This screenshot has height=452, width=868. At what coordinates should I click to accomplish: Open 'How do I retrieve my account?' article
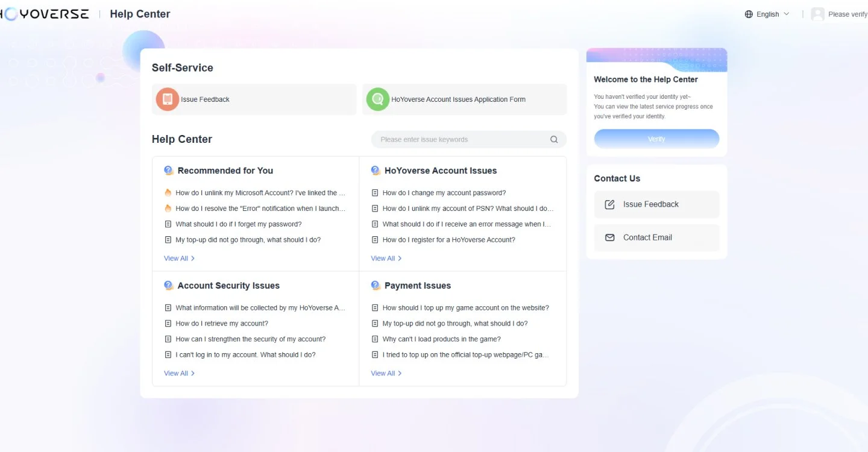tap(222, 324)
